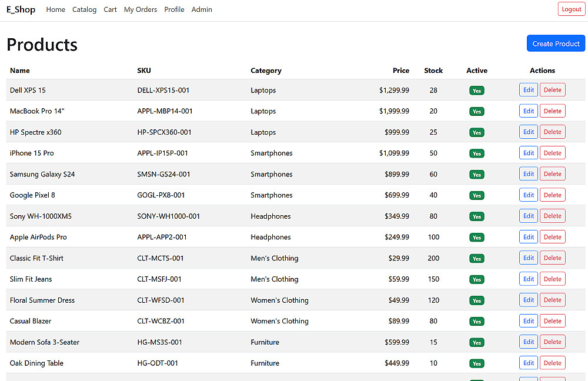588x381 pixels.
Task: Go to the Catalog menu item
Action: pyautogui.click(x=84, y=9)
